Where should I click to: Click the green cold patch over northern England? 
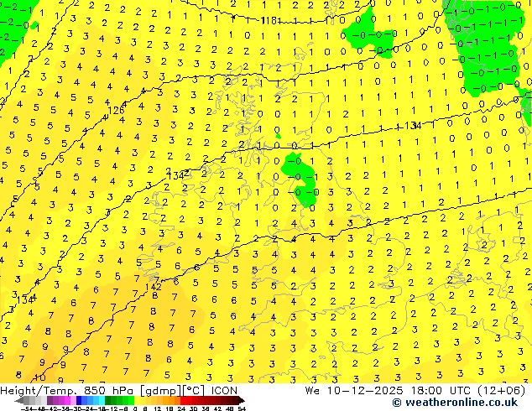(300, 179)
